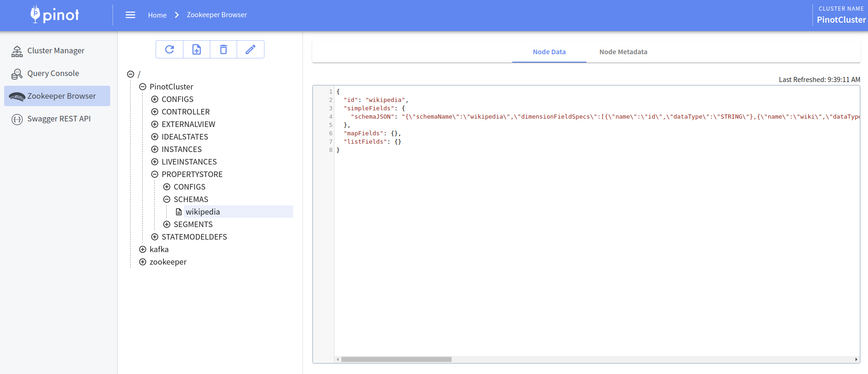Viewport: 868px width, 374px height.
Task: Click the add node file icon
Action: pyautogui.click(x=196, y=50)
